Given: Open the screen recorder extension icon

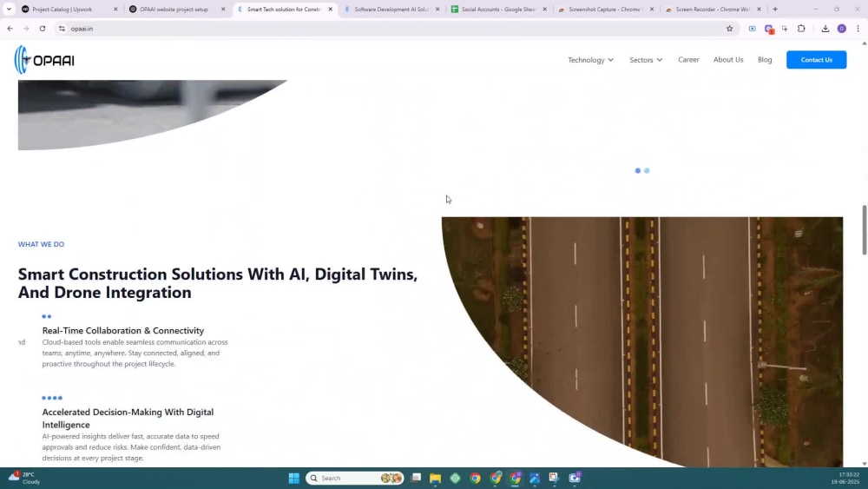Looking at the screenshot, I should tap(753, 29).
